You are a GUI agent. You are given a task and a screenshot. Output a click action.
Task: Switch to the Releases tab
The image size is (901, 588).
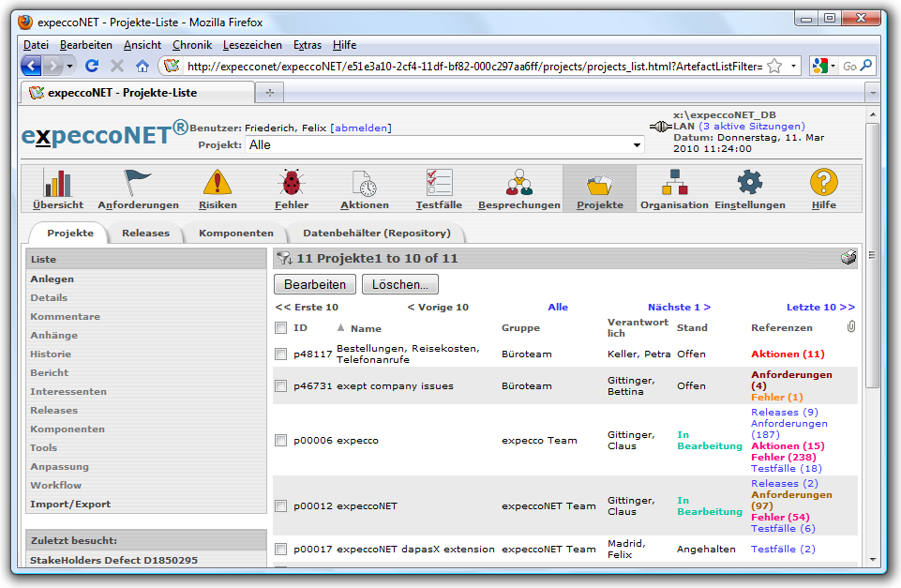click(145, 233)
